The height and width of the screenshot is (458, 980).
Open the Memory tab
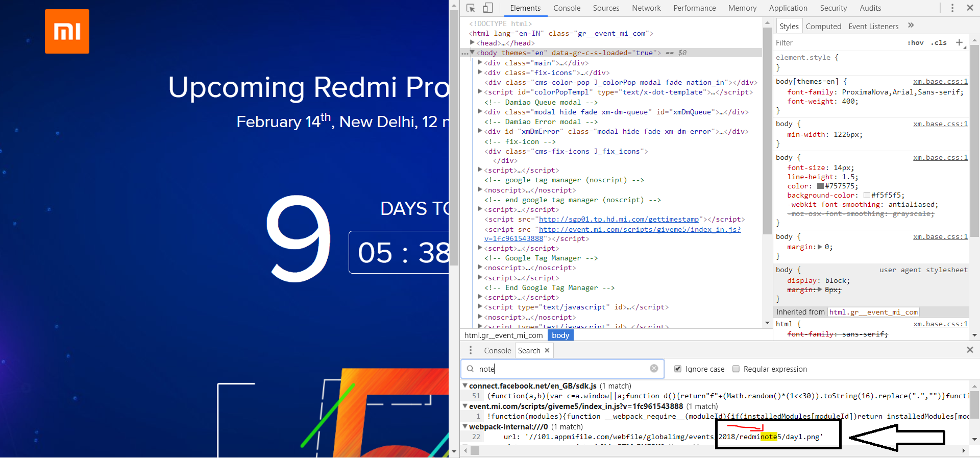742,8
